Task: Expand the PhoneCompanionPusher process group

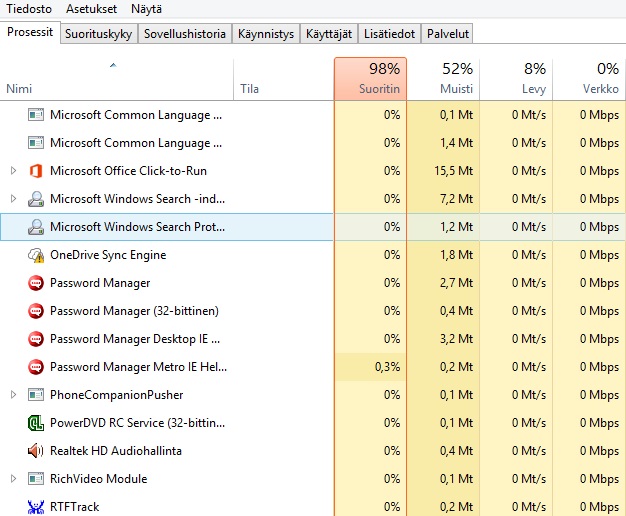Action: coord(13,395)
